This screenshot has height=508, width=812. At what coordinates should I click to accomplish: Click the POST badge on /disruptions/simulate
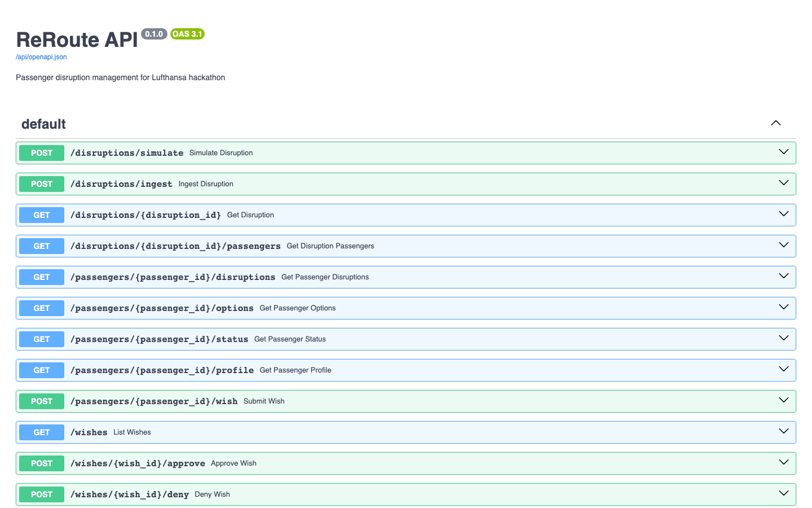click(41, 152)
